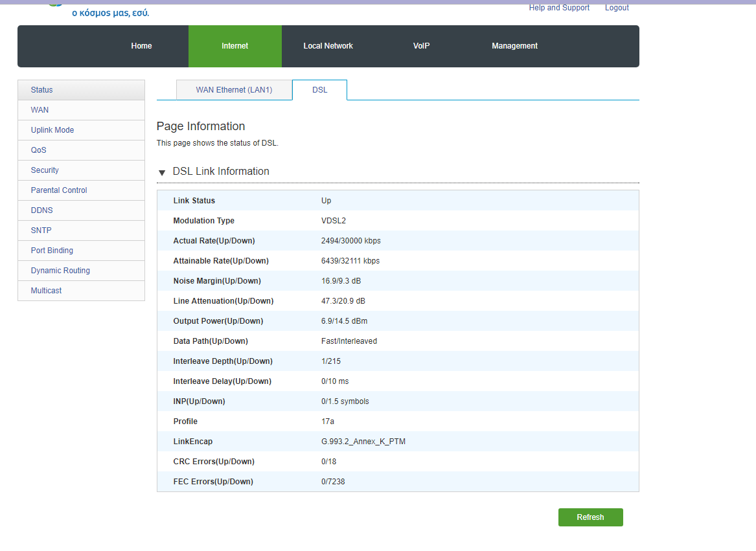Open Parental Control page
The height and width of the screenshot is (551, 756).
click(59, 190)
